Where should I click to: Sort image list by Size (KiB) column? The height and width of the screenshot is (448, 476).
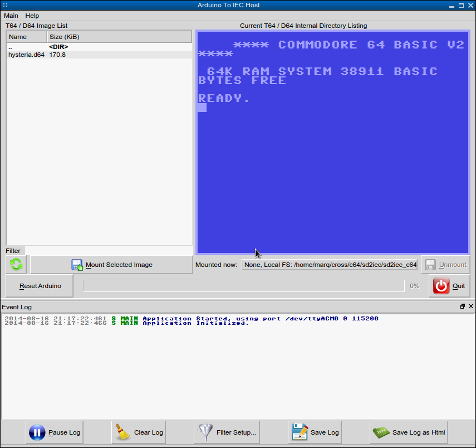tap(120, 37)
